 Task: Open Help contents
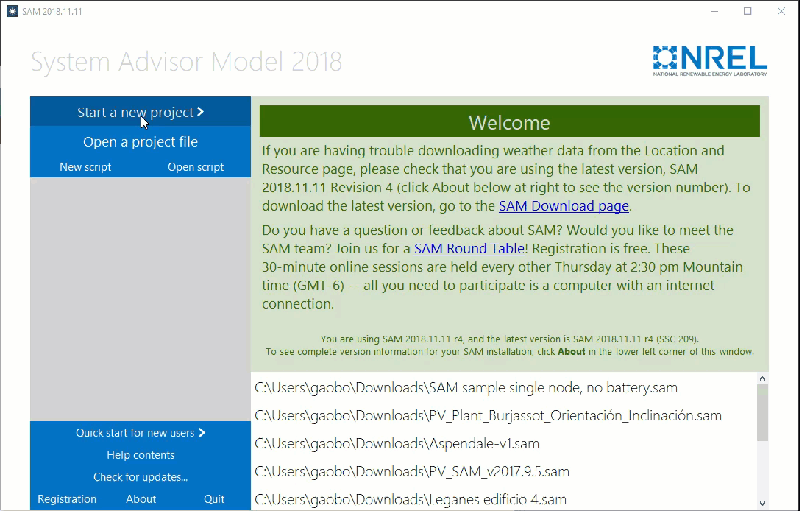[x=140, y=455]
